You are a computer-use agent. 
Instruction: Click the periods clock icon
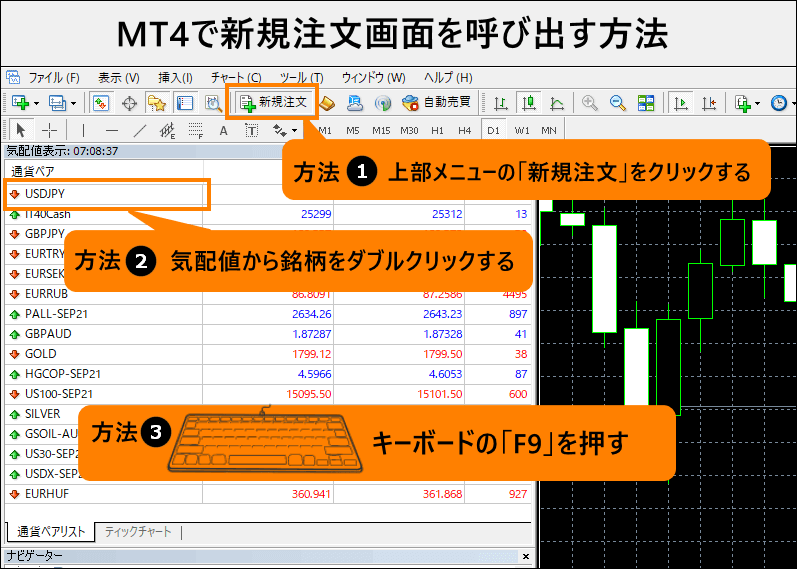click(x=779, y=103)
